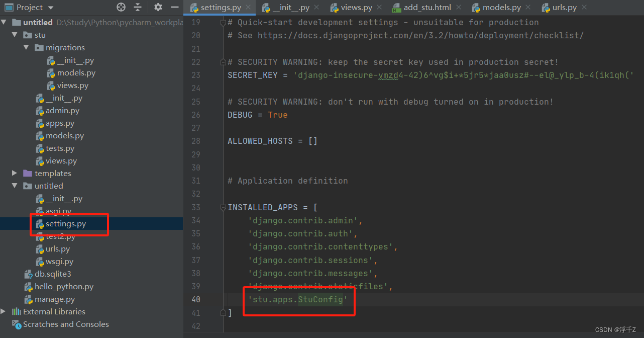
Task: Open wsgi.py in the project tree
Action: click(59, 261)
